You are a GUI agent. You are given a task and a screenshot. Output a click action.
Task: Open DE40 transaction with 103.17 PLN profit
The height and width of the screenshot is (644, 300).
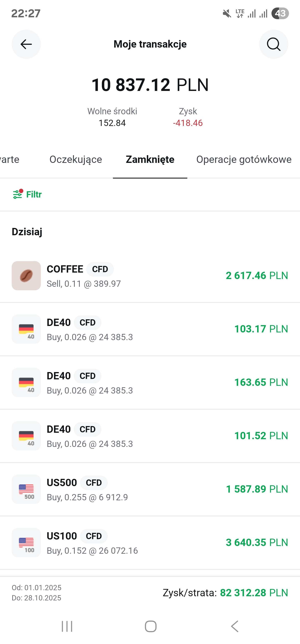[x=150, y=329]
